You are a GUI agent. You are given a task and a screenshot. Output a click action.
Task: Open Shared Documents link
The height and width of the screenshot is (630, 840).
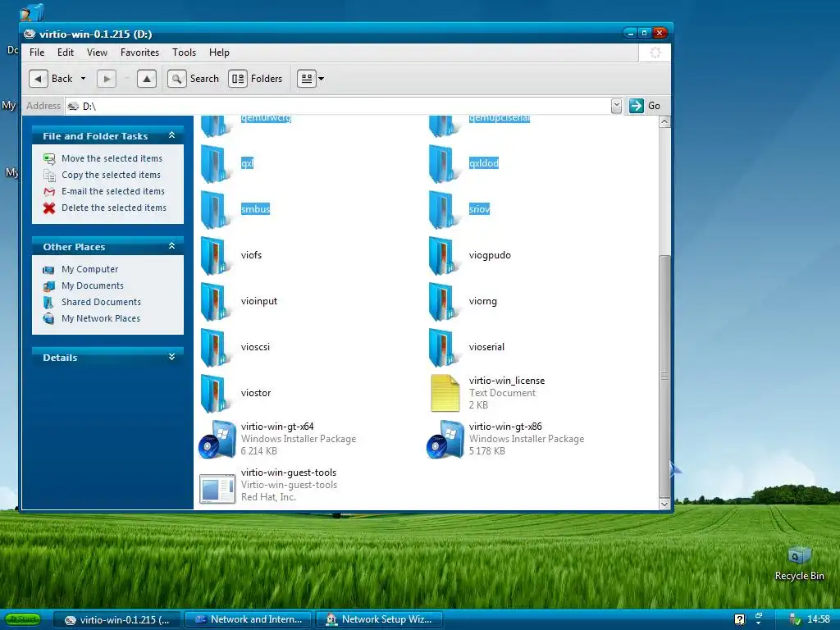tap(101, 302)
